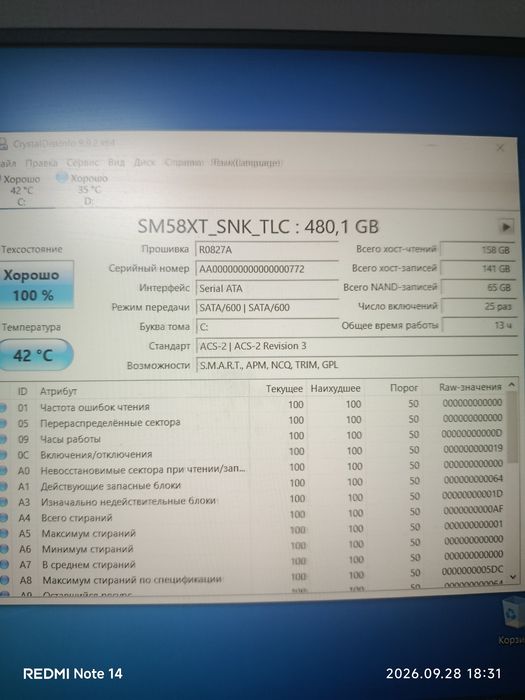This screenshot has height=700, width=525.
Task: Click the serial number field
Action: pyautogui.click(x=267, y=269)
